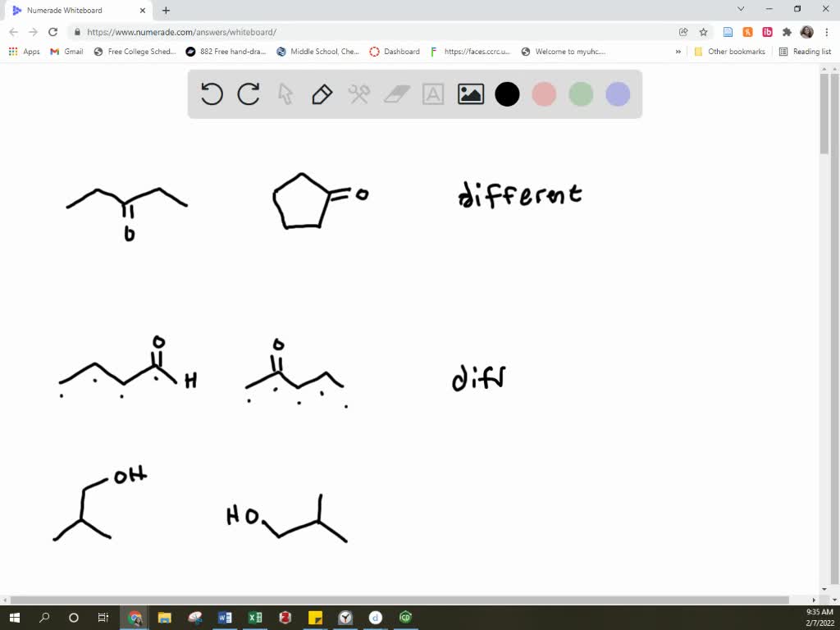The width and height of the screenshot is (840, 630).
Task: Select the eraser tool
Action: (x=397, y=94)
